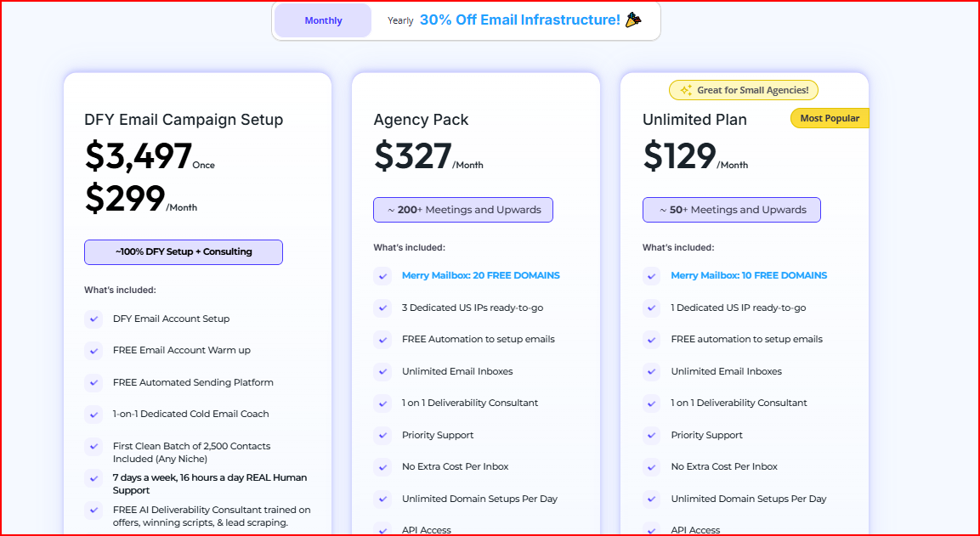Click the checkmark beside "Unlimited Email Inboxes" in Unlimited Plan
The height and width of the screenshot is (536, 980).
[x=651, y=371]
